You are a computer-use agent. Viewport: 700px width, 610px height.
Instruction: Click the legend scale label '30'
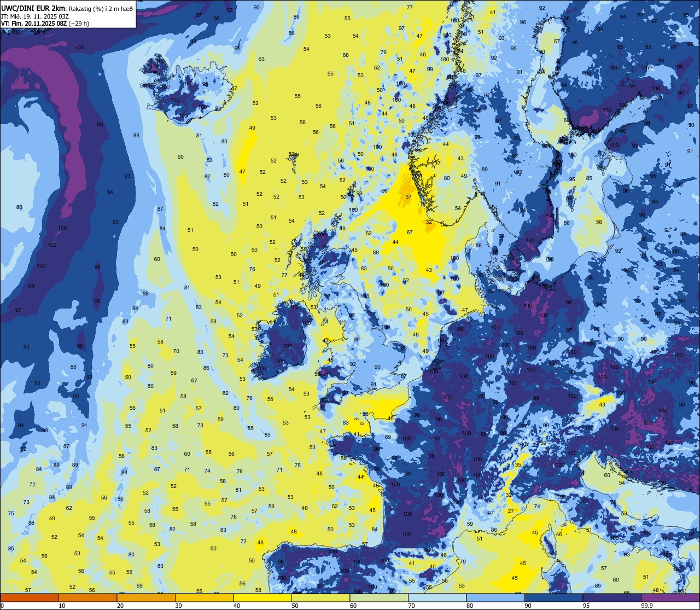point(178,606)
